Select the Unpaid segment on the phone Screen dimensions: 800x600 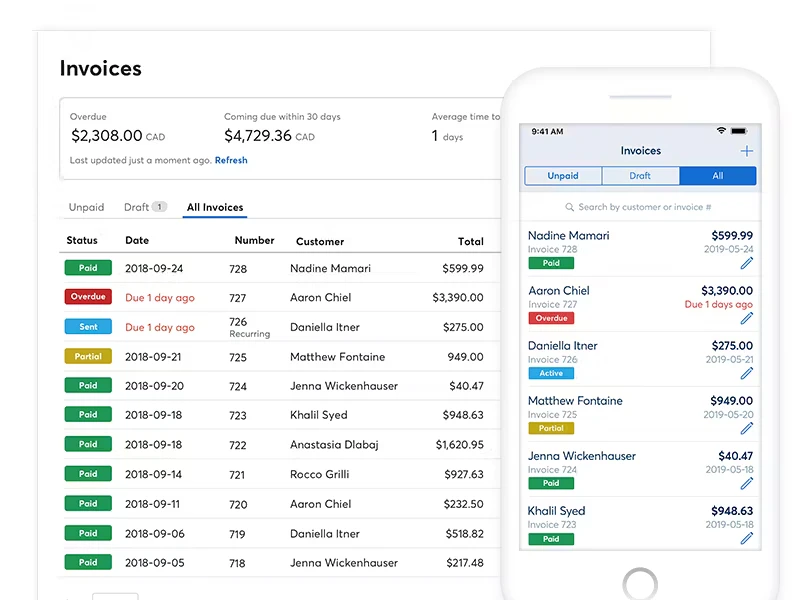coord(563,176)
